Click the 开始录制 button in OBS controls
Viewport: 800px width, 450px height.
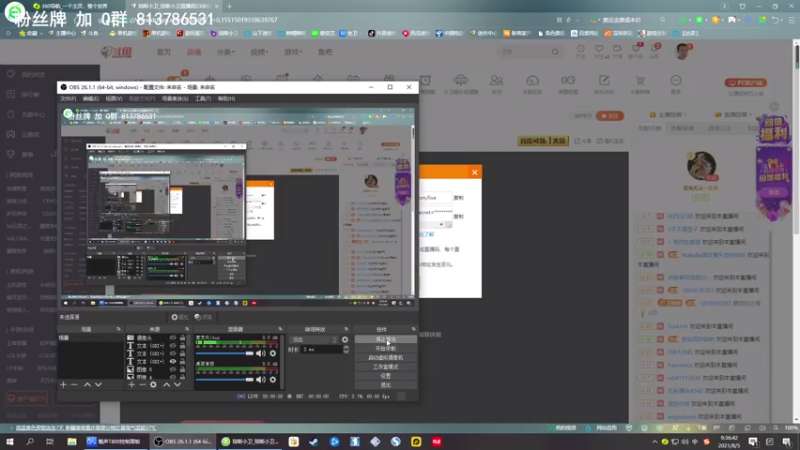(385, 348)
